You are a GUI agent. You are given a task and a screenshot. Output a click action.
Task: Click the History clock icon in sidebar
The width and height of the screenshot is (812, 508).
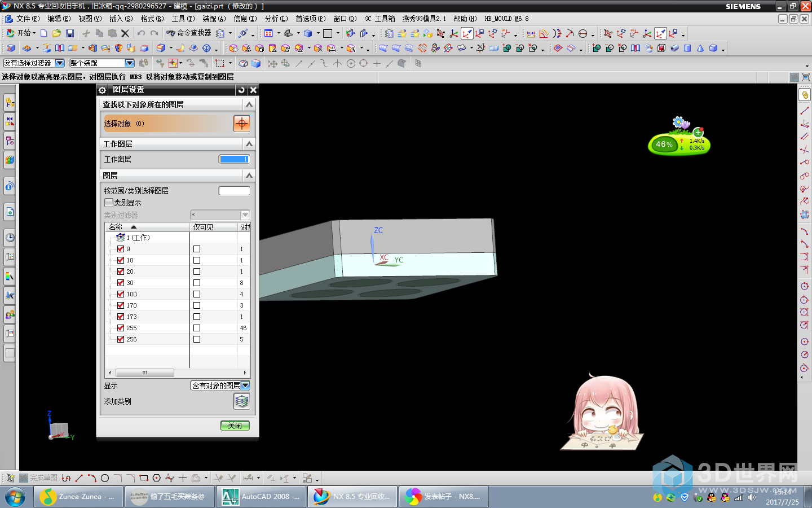point(10,237)
